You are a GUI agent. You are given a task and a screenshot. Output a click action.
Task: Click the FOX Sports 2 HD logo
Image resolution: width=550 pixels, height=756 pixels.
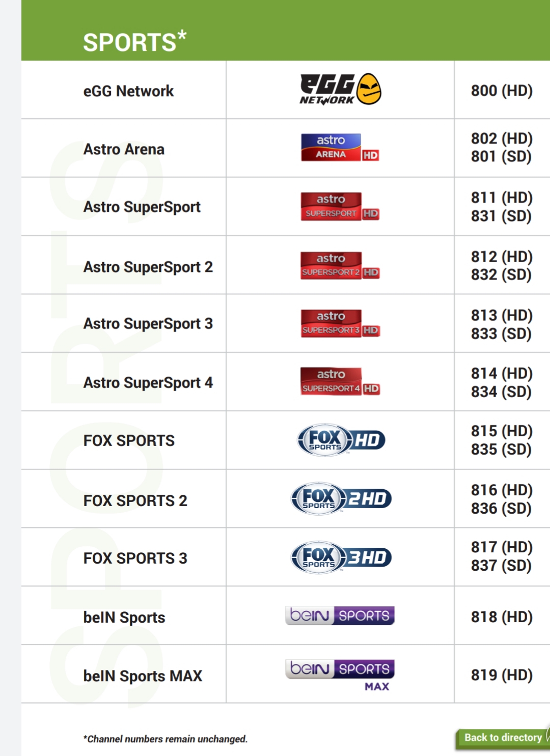tap(341, 498)
